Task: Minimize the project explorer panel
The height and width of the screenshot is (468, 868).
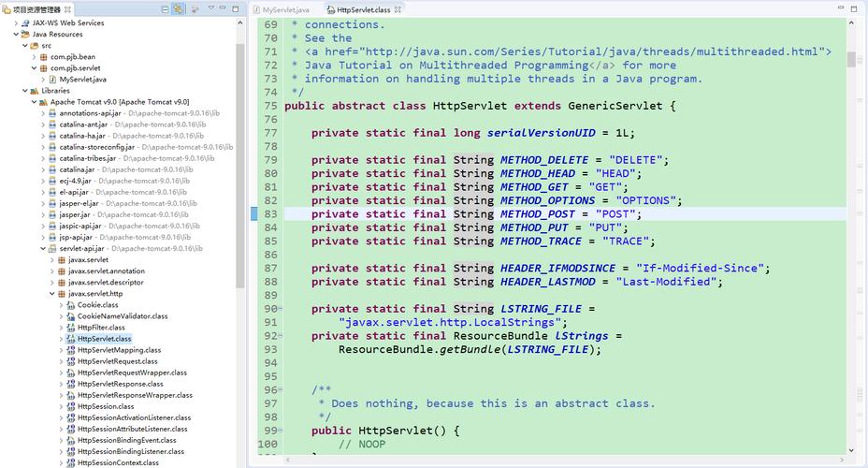Action: tap(223, 8)
